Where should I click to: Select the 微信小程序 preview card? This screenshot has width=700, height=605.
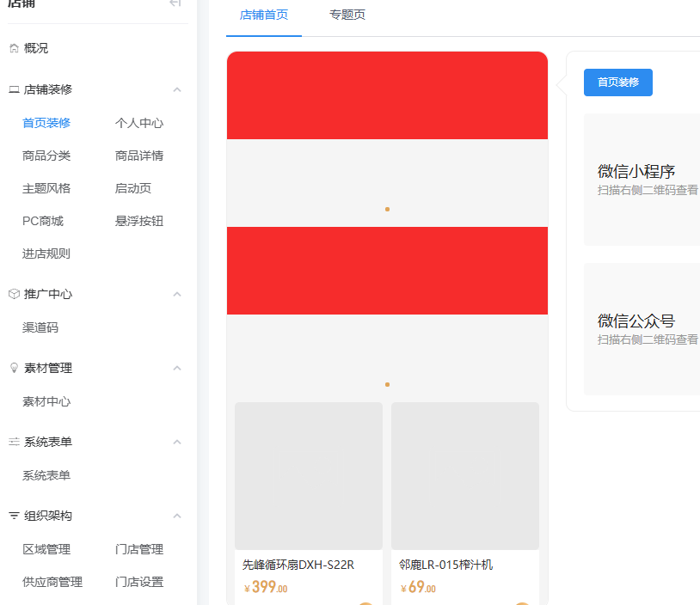[x=642, y=179]
